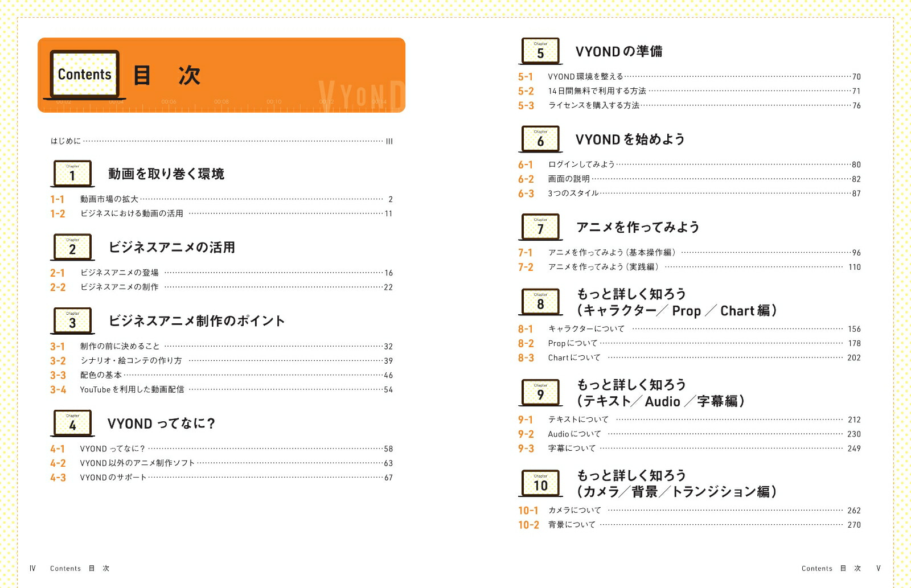Click the Chapter 10 laptop icon

coord(540,483)
